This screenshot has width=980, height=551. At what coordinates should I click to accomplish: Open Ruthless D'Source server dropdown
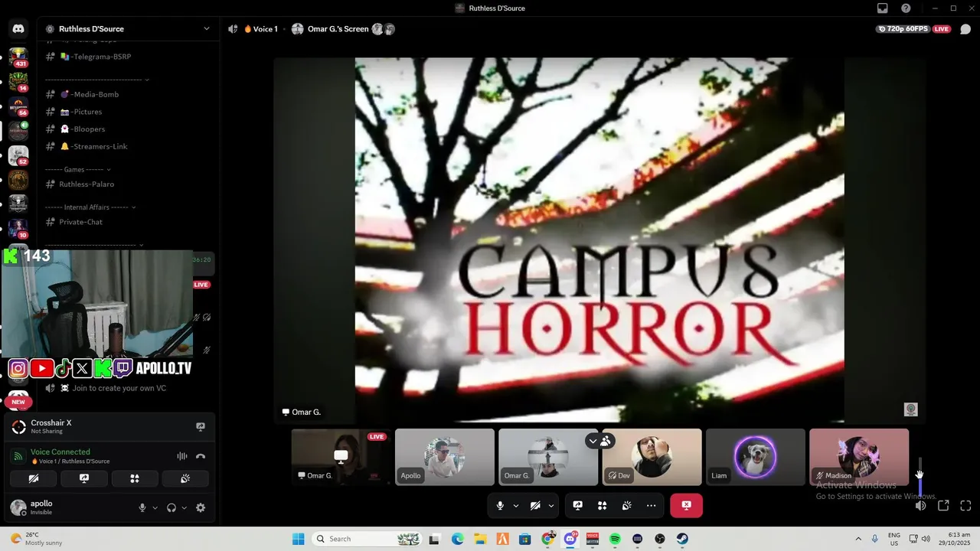point(127,29)
